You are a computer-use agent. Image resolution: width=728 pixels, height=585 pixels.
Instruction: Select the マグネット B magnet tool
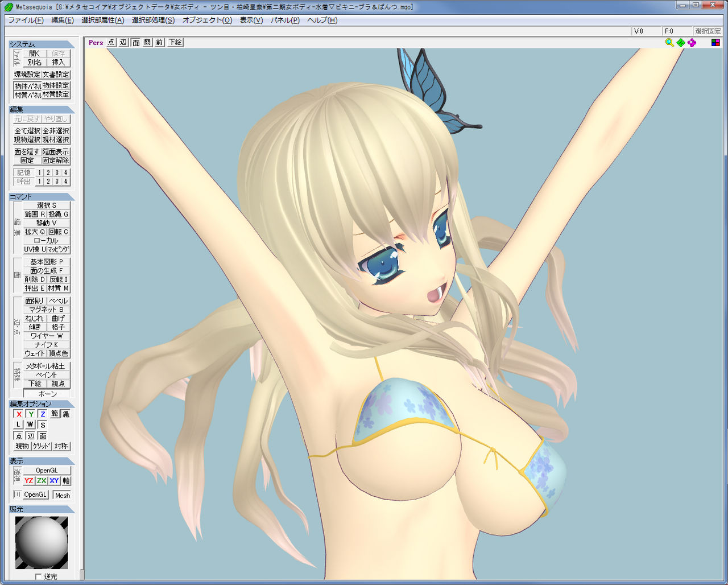pyautogui.click(x=47, y=310)
